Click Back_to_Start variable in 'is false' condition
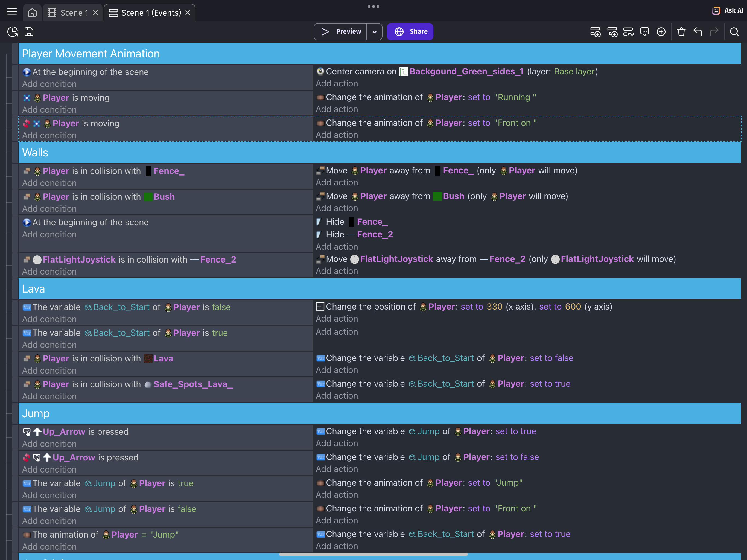The width and height of the screenshot is (747, 560). pos(121,307)
